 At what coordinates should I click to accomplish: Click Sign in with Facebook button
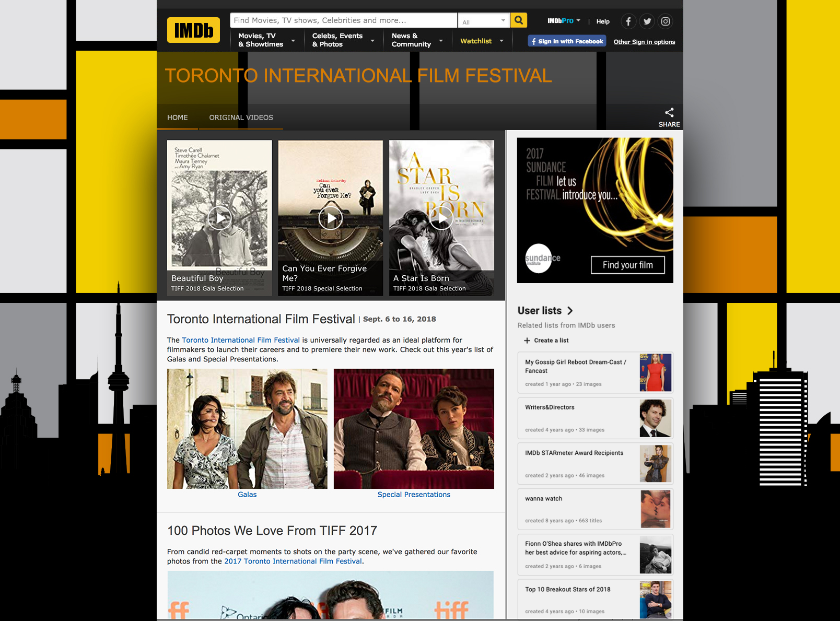pos(567,41)
